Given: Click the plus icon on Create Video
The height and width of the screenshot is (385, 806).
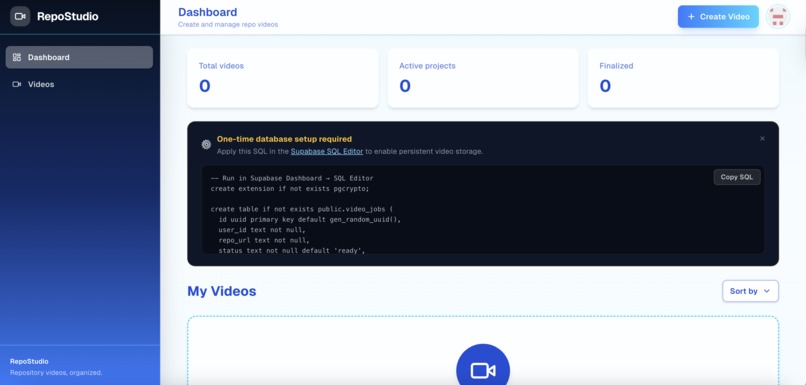Looking at the screenshot, I should pos(691,16).
